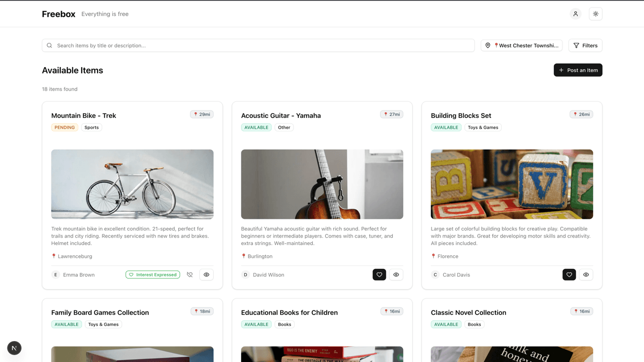Click the heart icon on Building Blocks card
The height and width of the screenshot is (362, 644).
click(569, 275)
